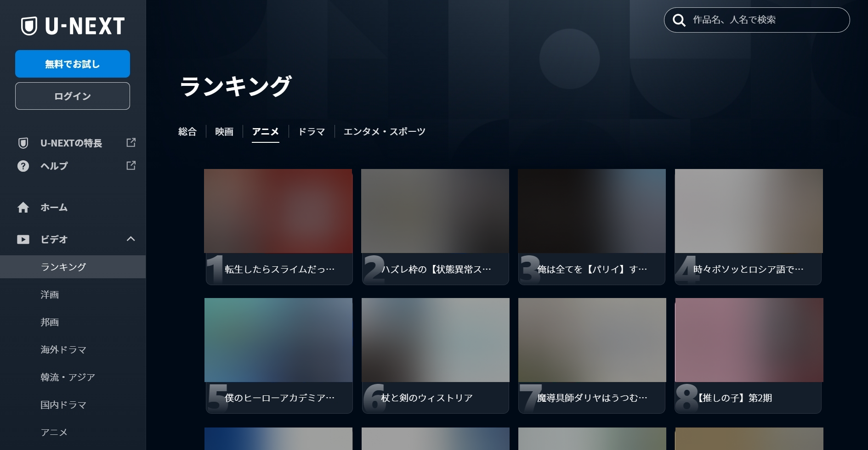The height and width of the screenshot is (450, 868).
Task: Open 韓流・アジア category in sidebar
Action: (x=68, y=377)
